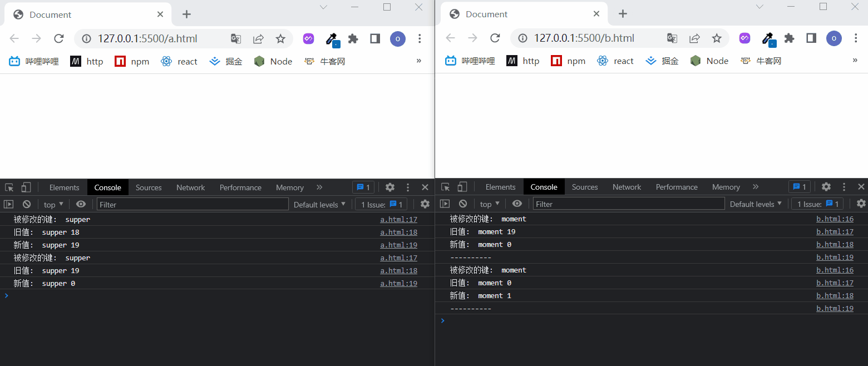Image resolution: width=868 pixels, height=366 pixels.
Task: Switch to Elements tab in left DevTools
Action: coord(64,187)
